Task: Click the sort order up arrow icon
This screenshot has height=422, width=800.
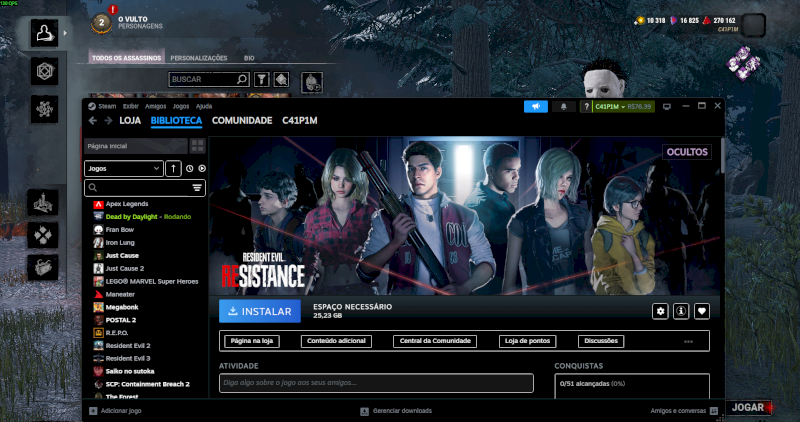Action: (x=173, y=168)
